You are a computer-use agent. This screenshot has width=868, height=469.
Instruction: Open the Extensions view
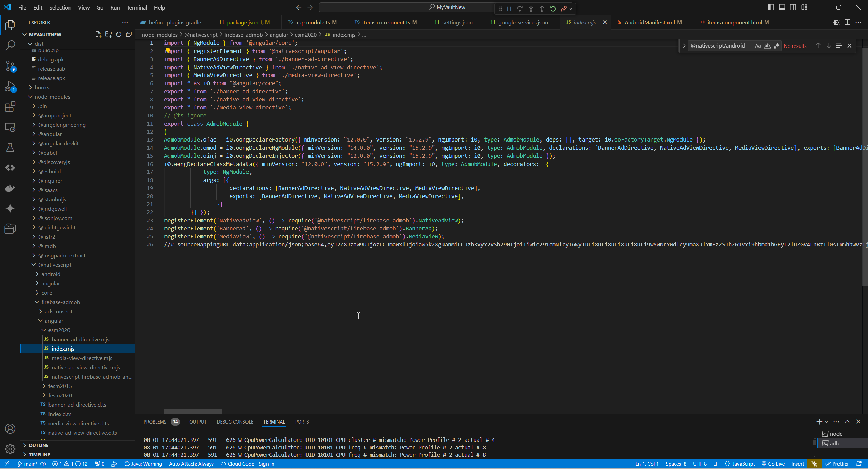coord(10,107)
